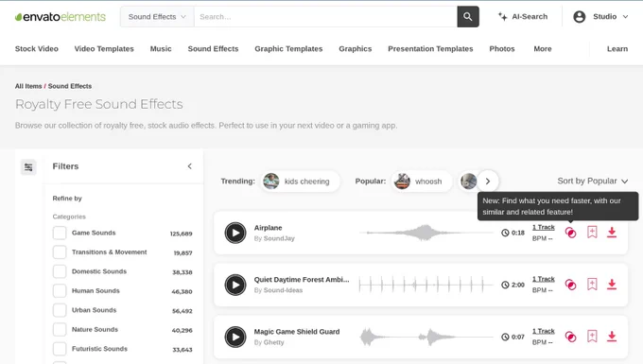
Task: Open Airplane track title
Action: pos(268,228)
